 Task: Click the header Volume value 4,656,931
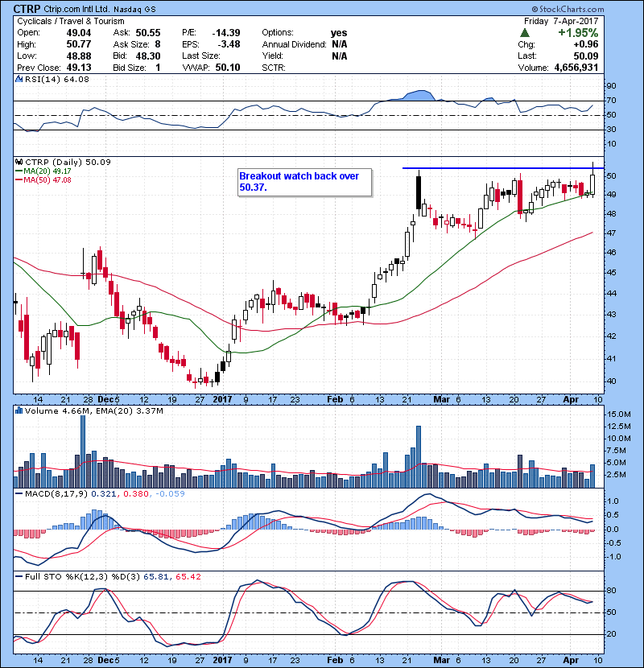(x=576, y=68)
